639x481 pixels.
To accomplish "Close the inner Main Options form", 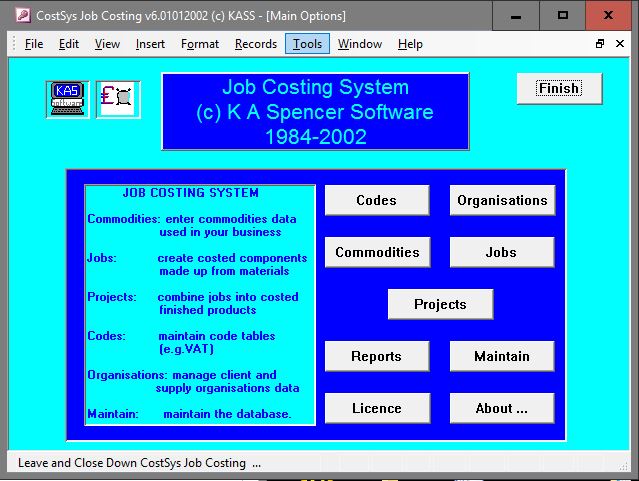I will [620, 44].
